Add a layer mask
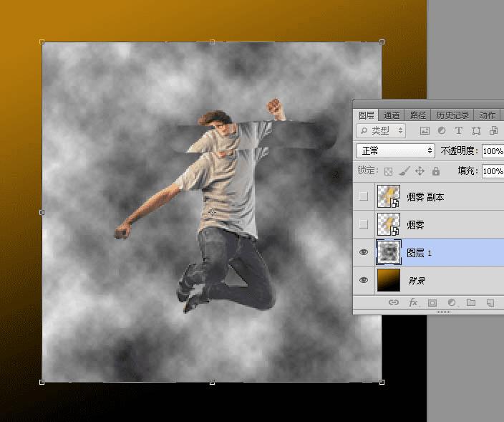Screen dimensions: 504x422 432,303
